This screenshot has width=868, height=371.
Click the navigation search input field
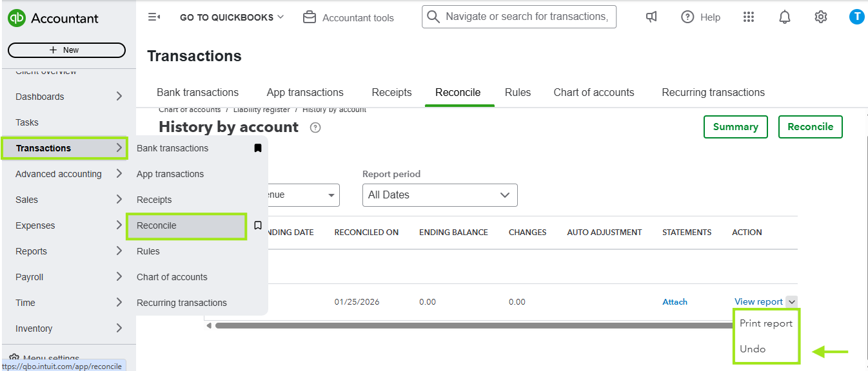click(x=526, y=17)
